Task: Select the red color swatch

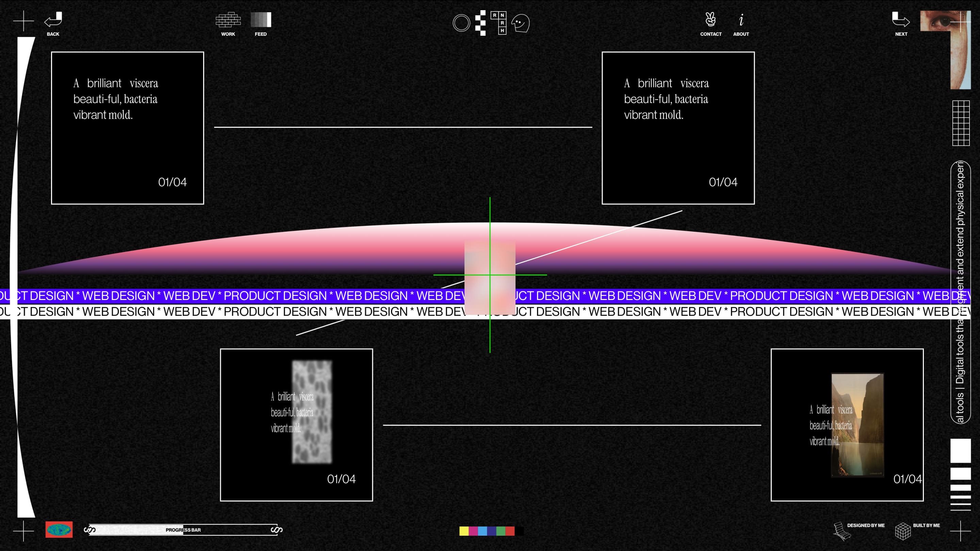Action: coord(510,531)
